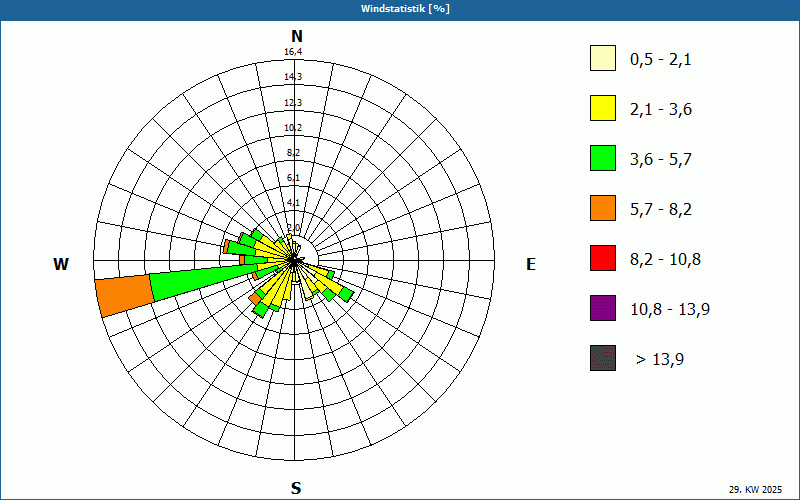Click the 8,2 ring scale value
800x500 pixels.
pyautogui.click(x=293, y=153)
